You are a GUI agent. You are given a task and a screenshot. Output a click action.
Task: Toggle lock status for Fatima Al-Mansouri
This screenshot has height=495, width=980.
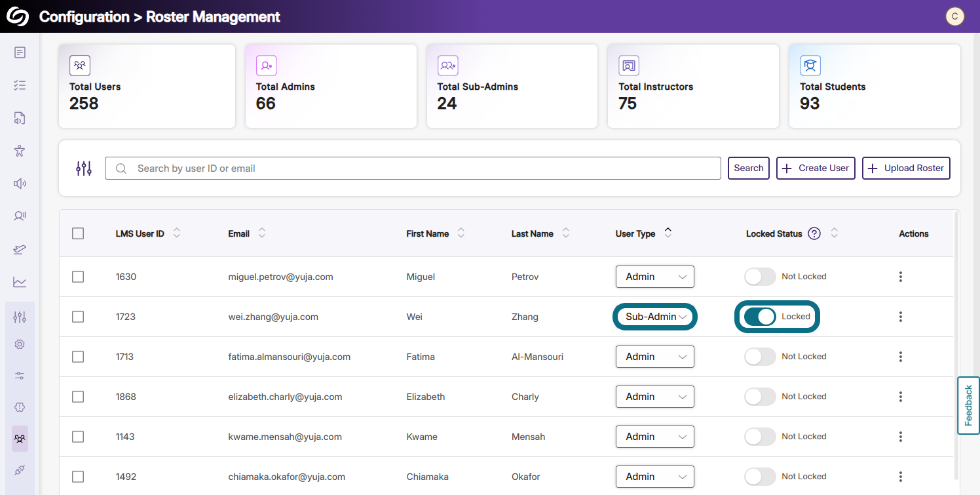pyautogui.click(x=760, y=357)
